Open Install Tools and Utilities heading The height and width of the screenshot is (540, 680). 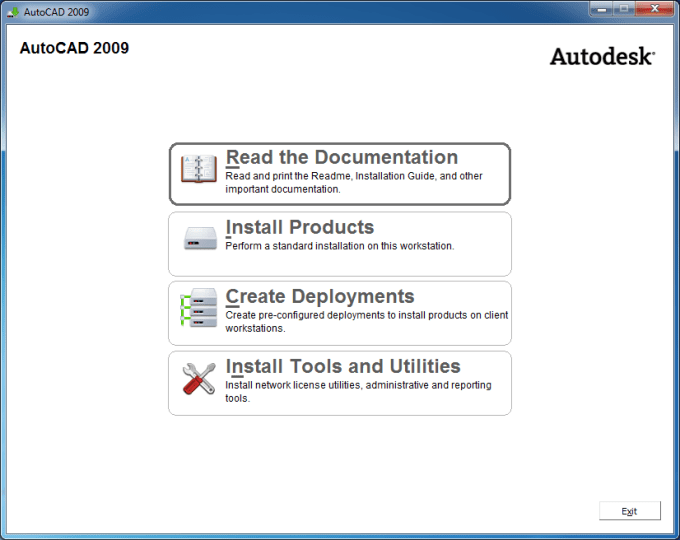[343, 367]
